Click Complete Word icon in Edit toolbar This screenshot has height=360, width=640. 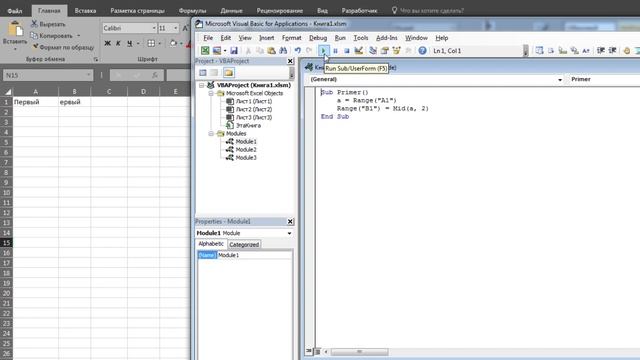coord(586,51)
